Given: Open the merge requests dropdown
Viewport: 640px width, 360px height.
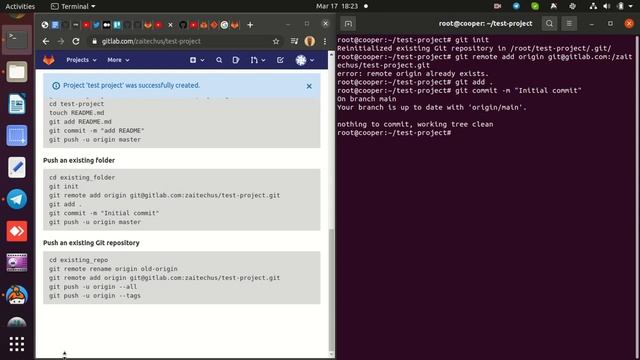Looking at the screenshot, I should pos(258,60).
